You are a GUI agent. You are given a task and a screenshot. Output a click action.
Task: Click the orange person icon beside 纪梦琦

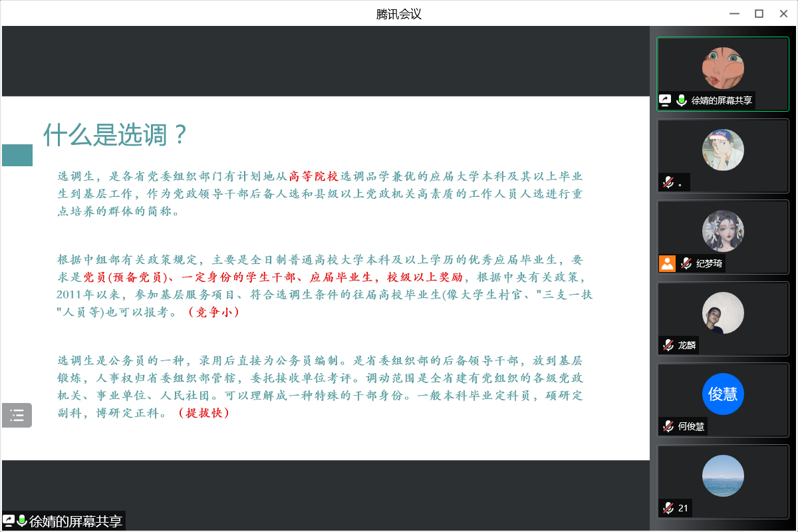point(667,263)
